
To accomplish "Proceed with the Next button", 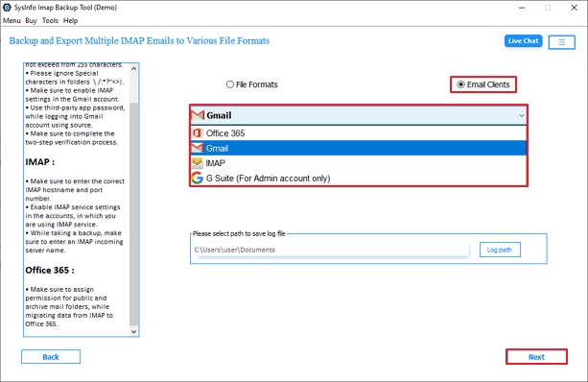I will tap(536, 357).
